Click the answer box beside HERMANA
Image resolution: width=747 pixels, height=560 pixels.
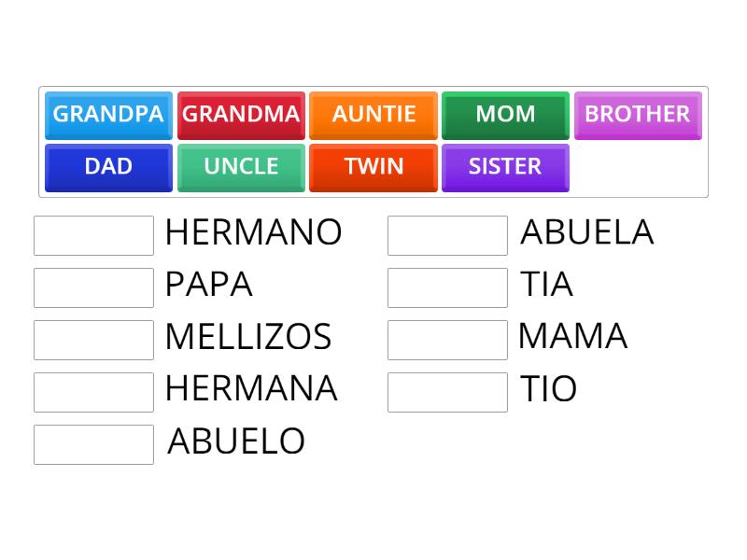tap(93, 392)
